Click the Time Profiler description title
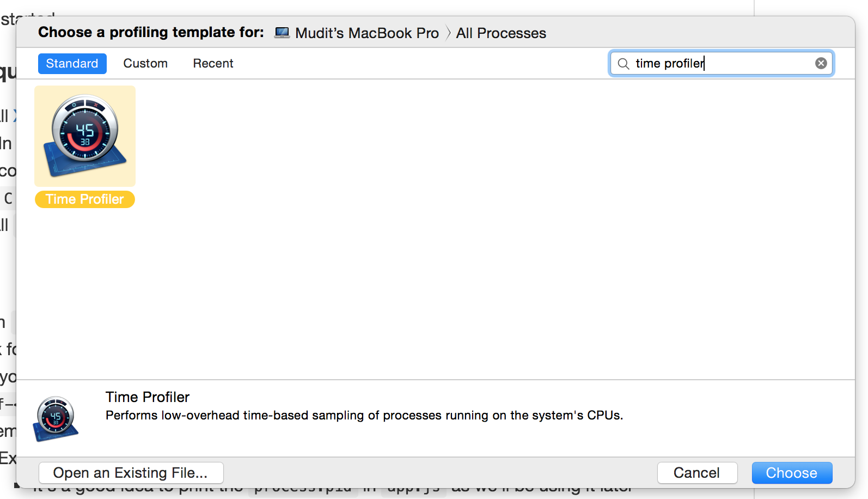This screenshot has width=868, height=499. 148,397
